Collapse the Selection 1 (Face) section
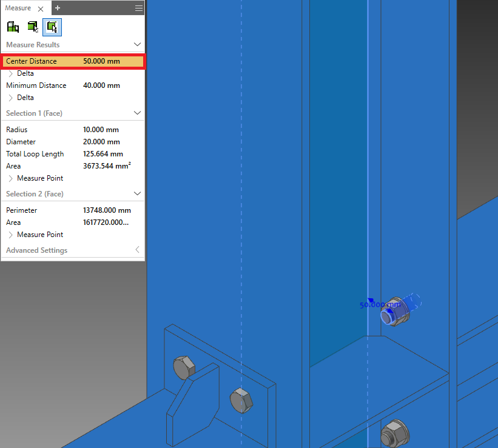The height and width of the screenshot is (448, 498). point(137,113)
